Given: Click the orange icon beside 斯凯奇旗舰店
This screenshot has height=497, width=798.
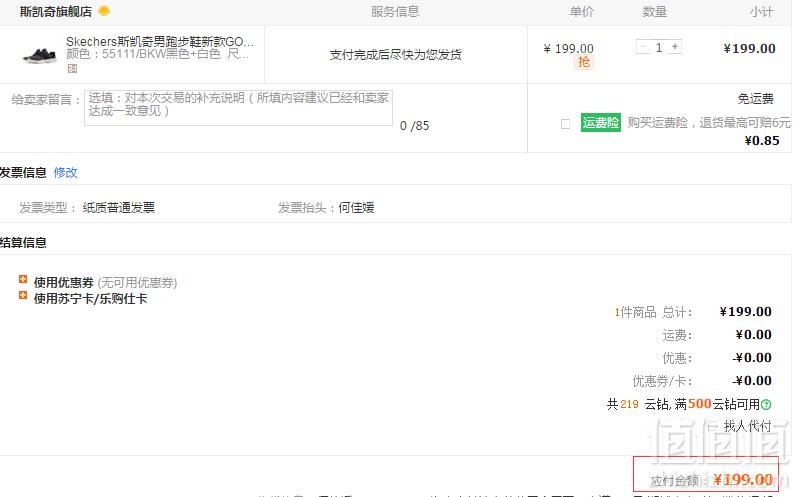Looking at the screenshot, I should click(104, 11).
